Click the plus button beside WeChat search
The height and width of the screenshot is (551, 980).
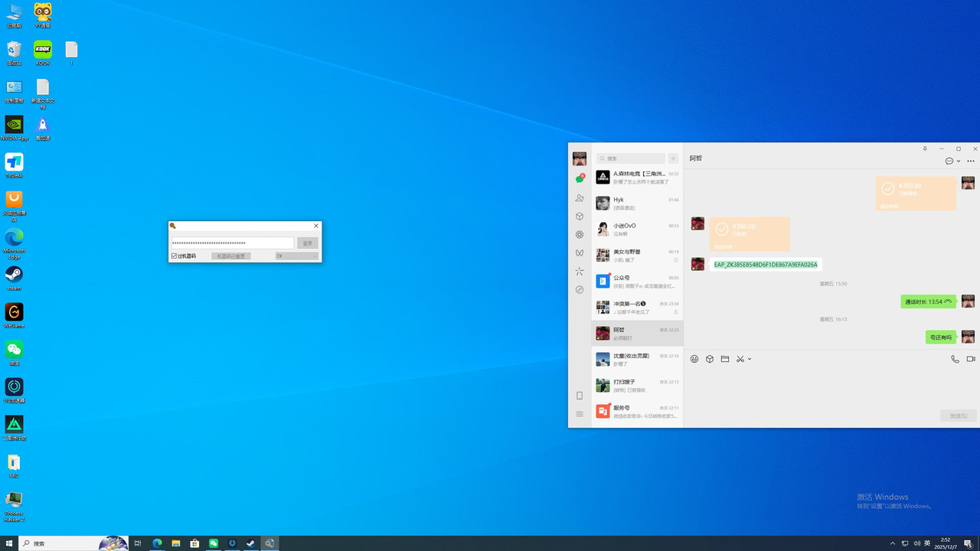(x=673, y=158)
